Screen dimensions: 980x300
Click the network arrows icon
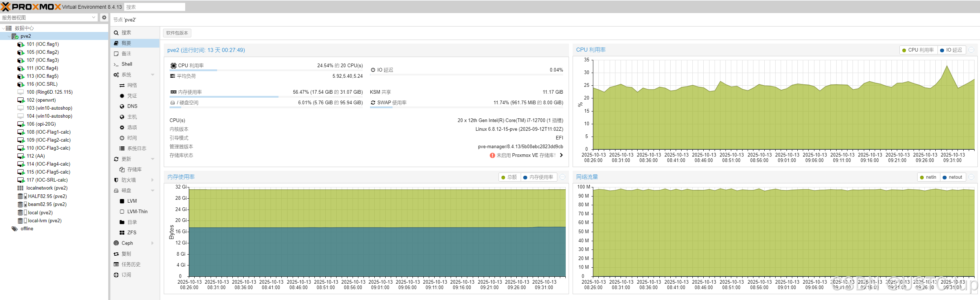click(122, 85)
